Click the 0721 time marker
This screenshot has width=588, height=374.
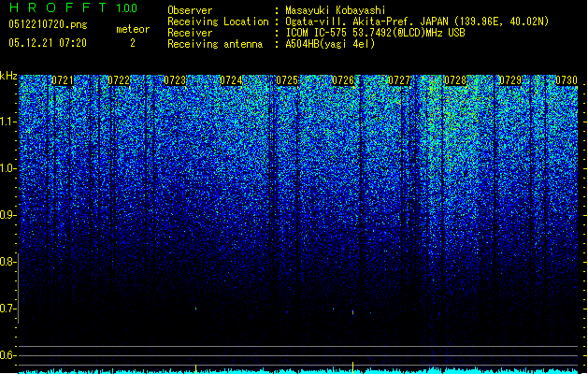point(63,80)
